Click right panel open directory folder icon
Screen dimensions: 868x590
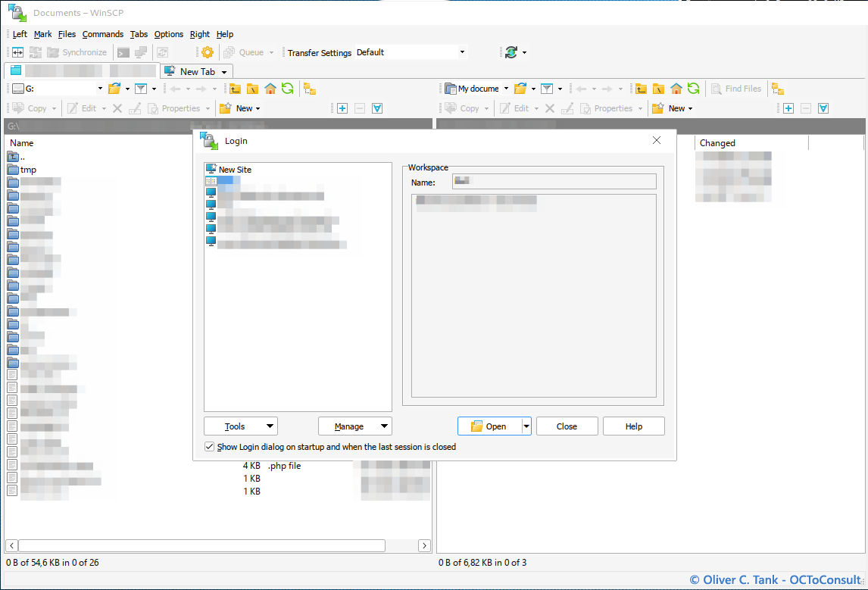coord(520,89)
